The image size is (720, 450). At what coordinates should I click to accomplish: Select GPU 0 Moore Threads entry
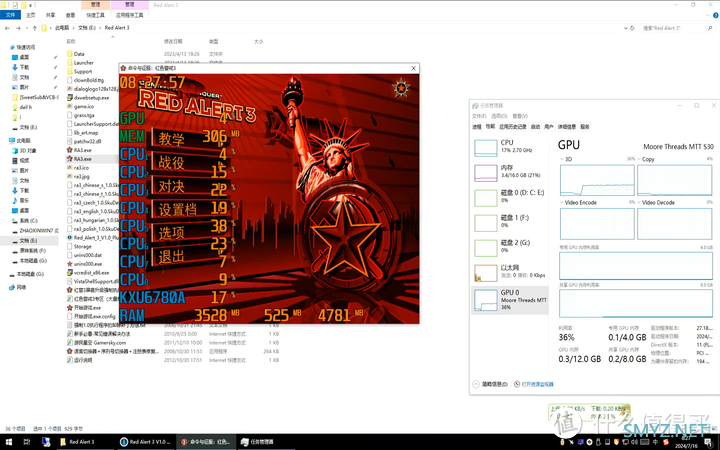(x=510, y=299)
